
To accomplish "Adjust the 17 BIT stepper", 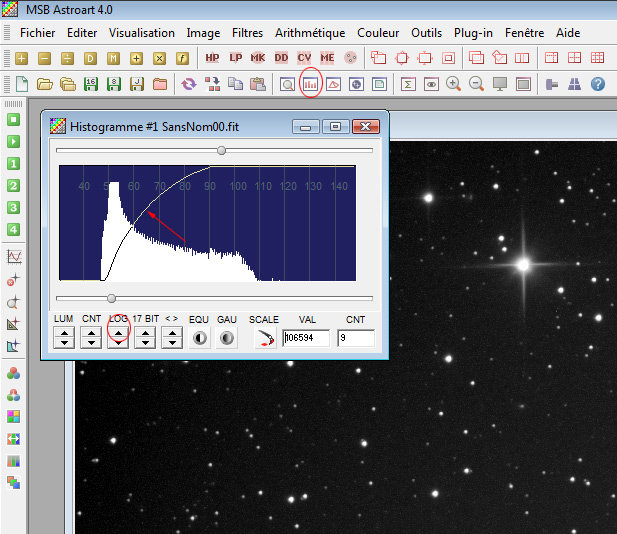I will click(145, 338).
